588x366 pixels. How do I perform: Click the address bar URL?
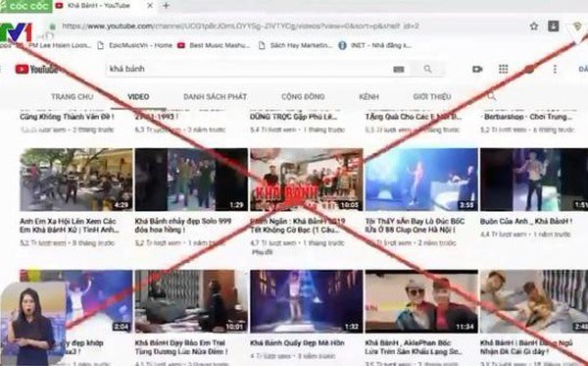[x=240, y=26]
